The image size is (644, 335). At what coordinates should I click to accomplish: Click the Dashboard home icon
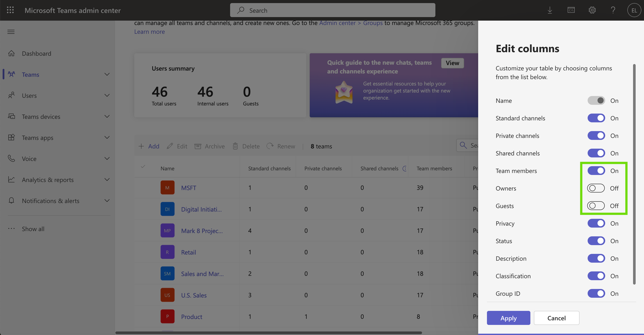coord(11,53)
